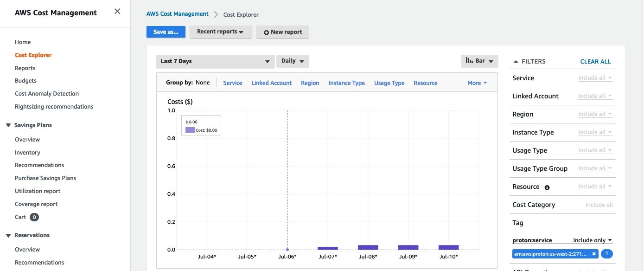Open proton:service Include only dropdown
This screenshot has width=644, height=271.
pos(593,240)
